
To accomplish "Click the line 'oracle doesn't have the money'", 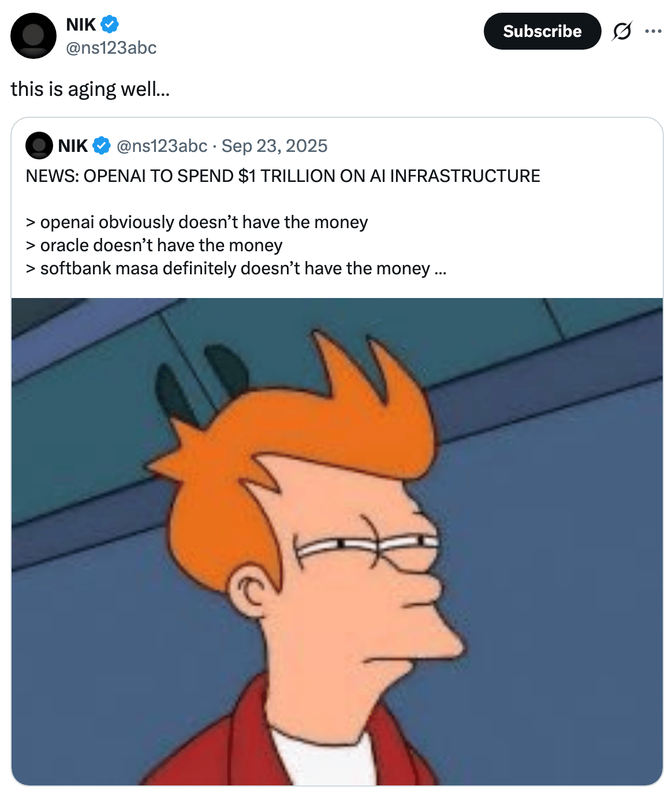I will point(154,245).
